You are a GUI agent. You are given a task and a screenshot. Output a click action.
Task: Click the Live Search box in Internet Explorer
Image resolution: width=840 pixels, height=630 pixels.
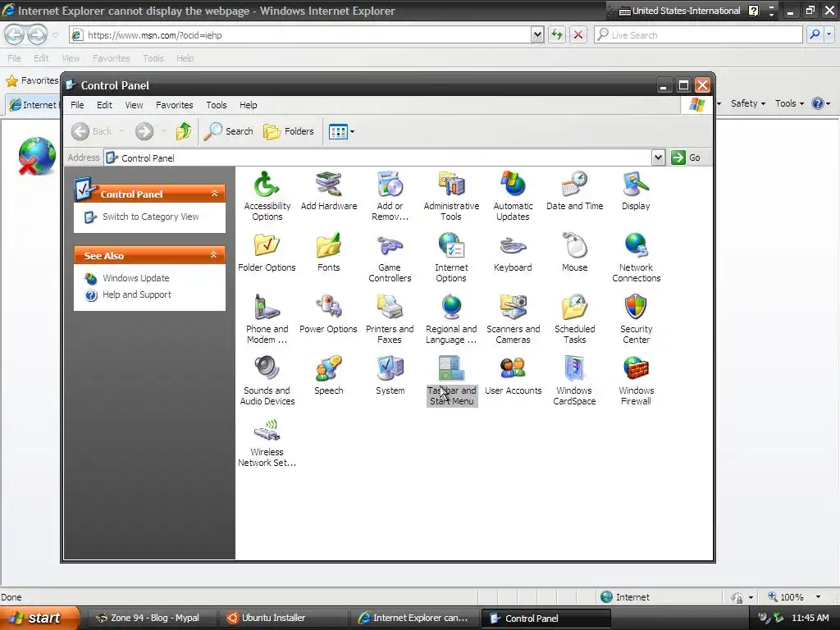[699, 34]
